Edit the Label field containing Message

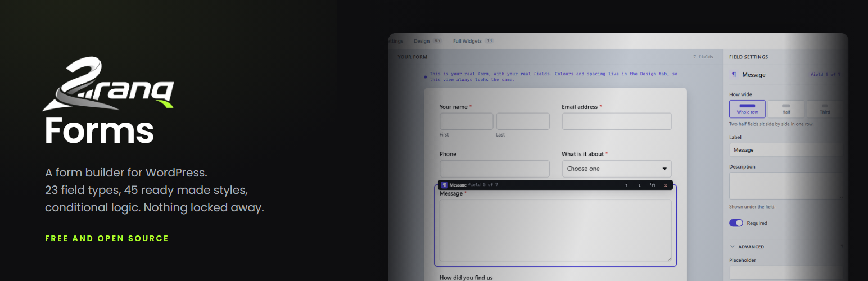click(786, 150)
